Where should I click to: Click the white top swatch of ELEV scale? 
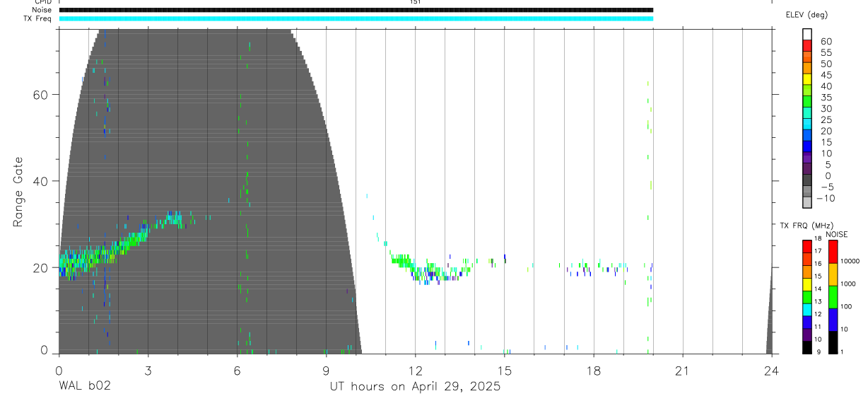click(x=807, y=33)
